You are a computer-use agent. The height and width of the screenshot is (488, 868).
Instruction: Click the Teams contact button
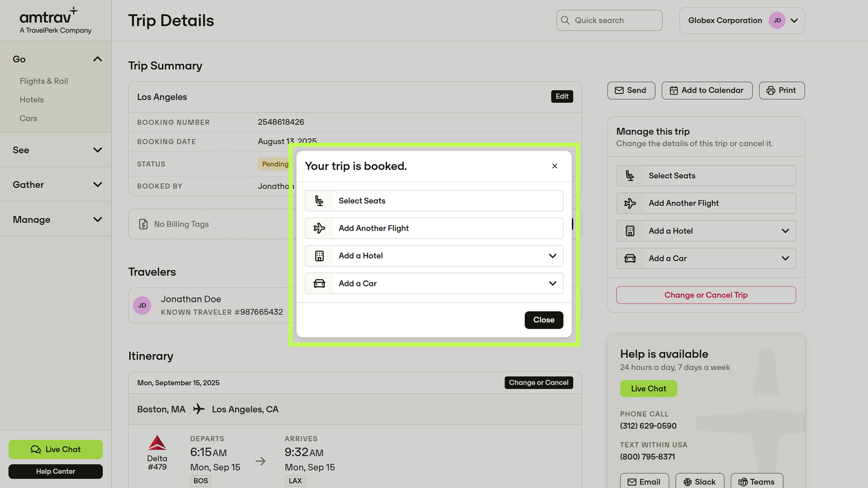click(x=757, y=481)
